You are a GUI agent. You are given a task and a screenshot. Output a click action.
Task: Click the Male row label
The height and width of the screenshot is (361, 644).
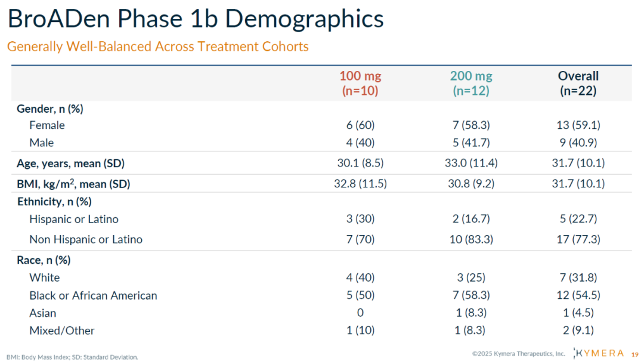tap(42, 143)
